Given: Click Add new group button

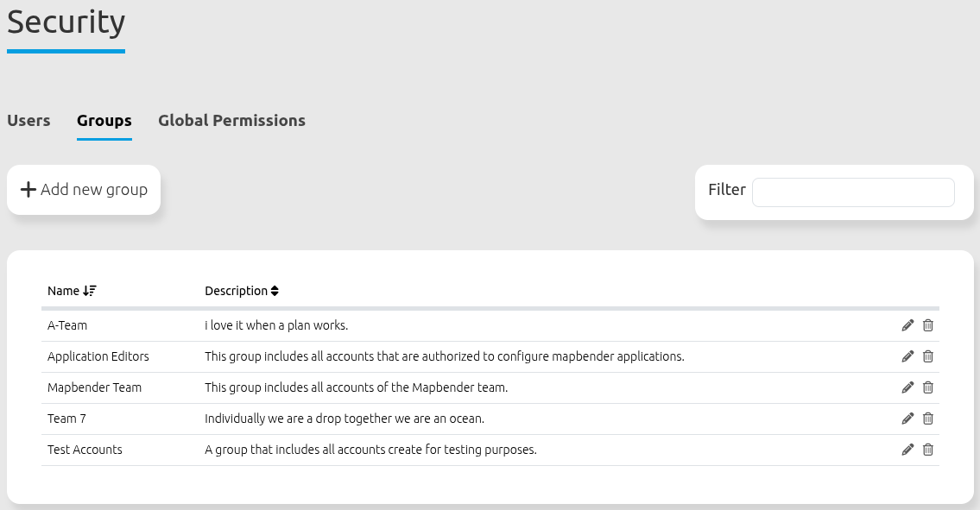Looking at the screenshot, I should pyautogui.click(x=84, y=190).
